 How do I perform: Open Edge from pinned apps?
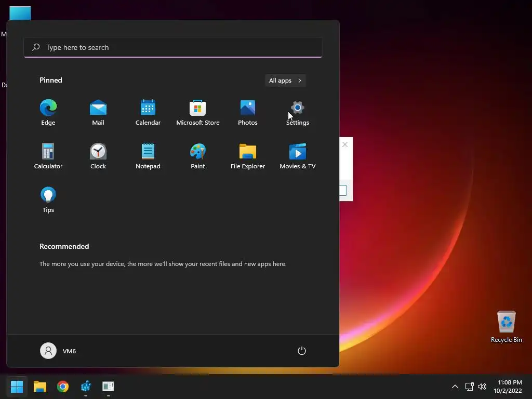pos(48,113)
